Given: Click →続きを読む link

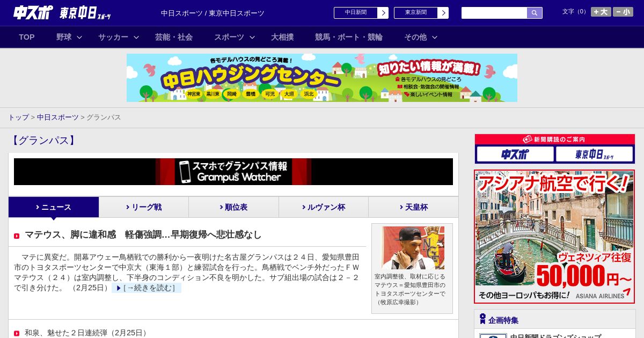Looking at the screenshot, I should [147, 288].
